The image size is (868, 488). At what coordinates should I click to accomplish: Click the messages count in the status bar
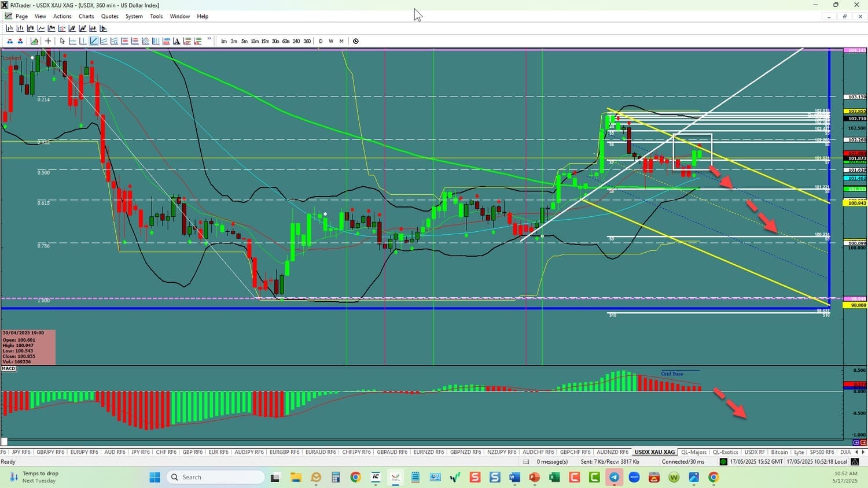click(551, 461)
